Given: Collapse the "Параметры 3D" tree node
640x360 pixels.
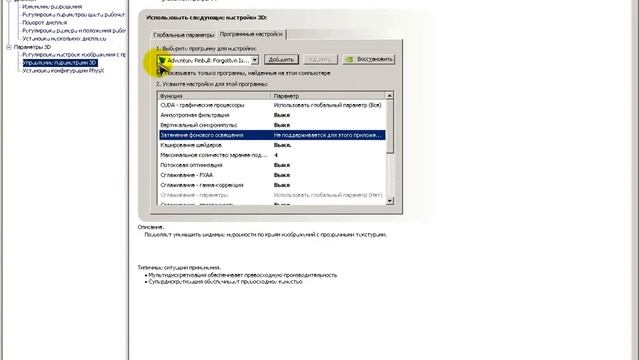Looking at the screenshot, I should (9, 47).
